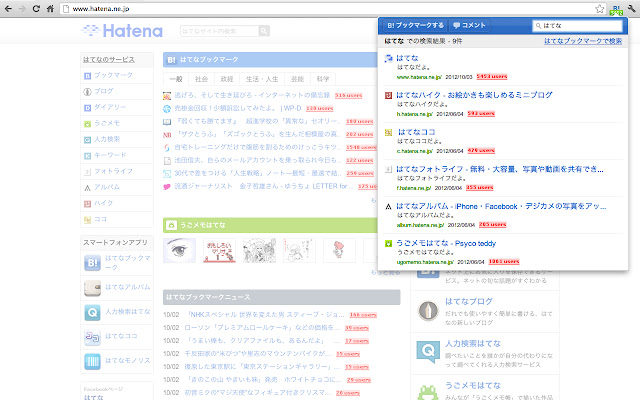The height and width of the screenshot is (400, 640).
Task: Open フォトライフ in the services sidebar
Action: pos(113,171)
